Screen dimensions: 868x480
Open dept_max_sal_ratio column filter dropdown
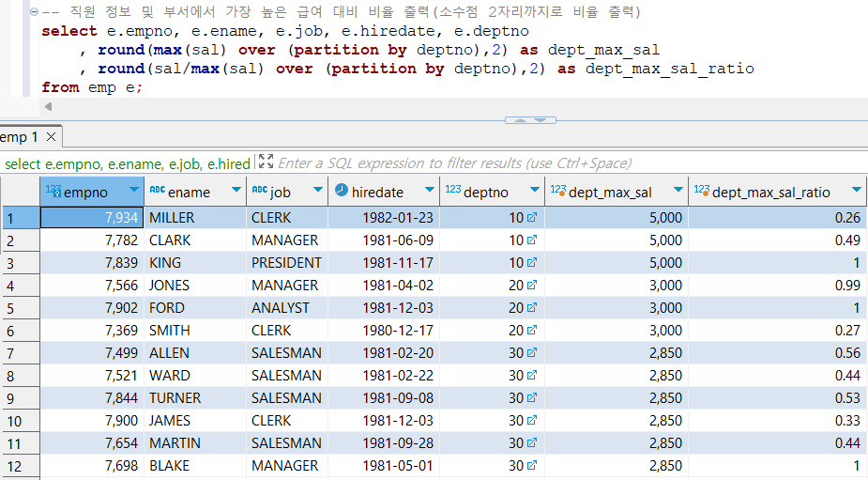pyautogui.click(x=857, y=190)
